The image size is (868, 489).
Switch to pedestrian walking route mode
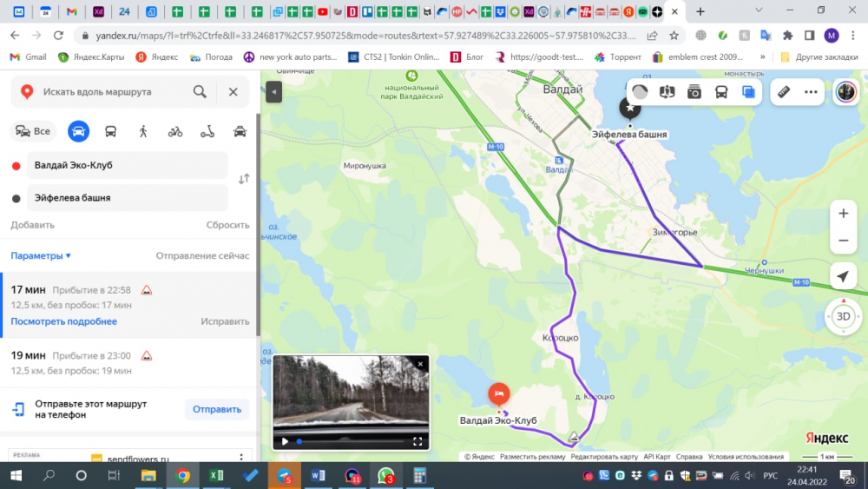(x=143, y=131)
